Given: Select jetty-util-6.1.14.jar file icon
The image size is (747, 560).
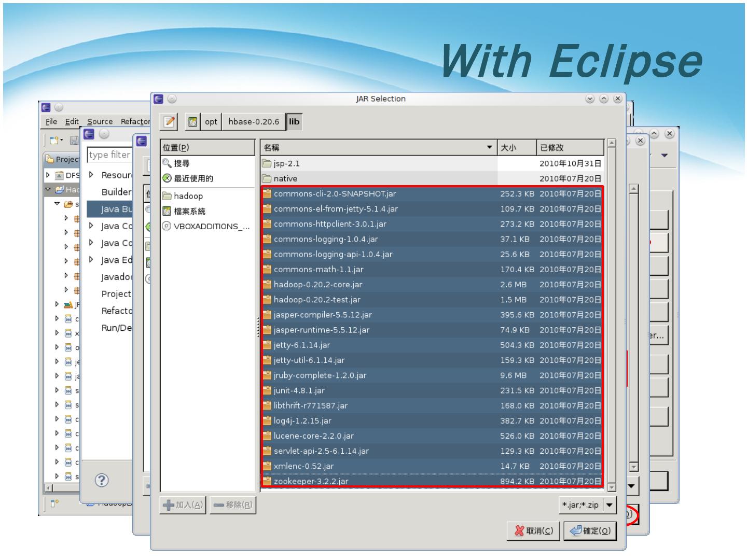Looking at the screenshot, I should [x=267, y=360].
